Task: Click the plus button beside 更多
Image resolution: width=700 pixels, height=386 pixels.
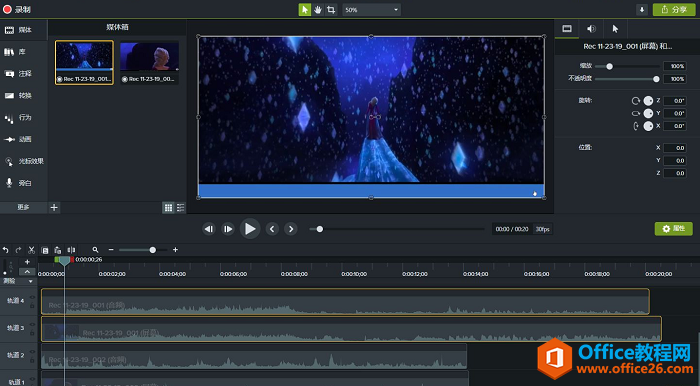Action: 54,208
